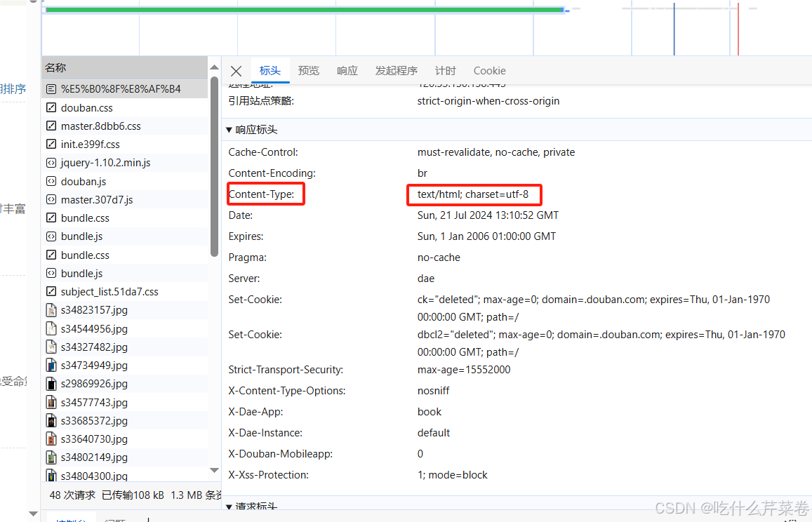812x522 pixels.
Task: Select the s34327482.jpg request
Action: (124, 347)
